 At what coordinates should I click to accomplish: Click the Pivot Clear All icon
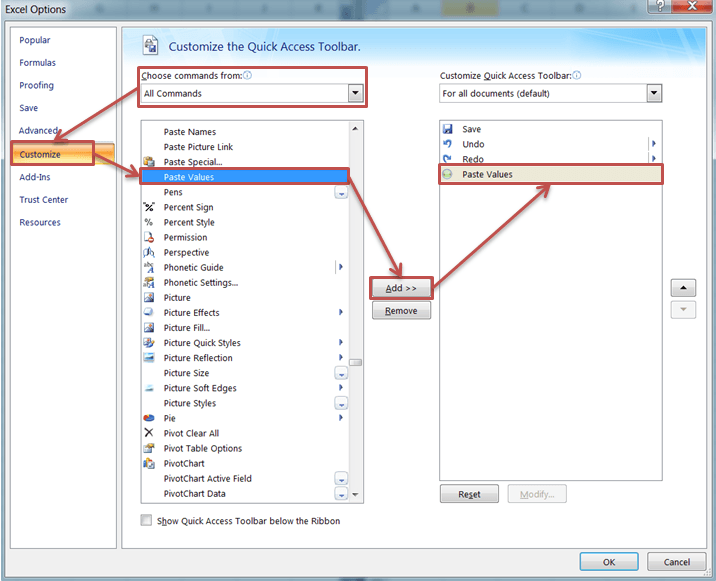[x=149, y=433]
